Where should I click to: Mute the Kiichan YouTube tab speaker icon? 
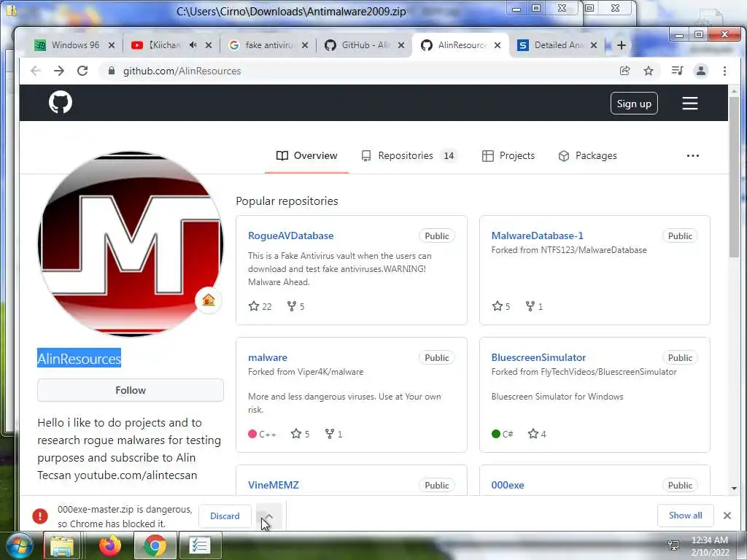click(x=193, y=45)
